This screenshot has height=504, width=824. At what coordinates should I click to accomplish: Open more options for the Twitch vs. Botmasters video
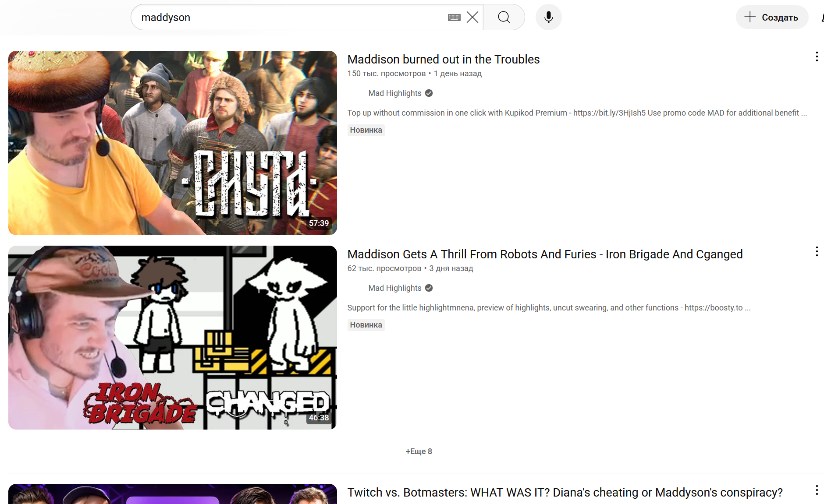(817, 490)
